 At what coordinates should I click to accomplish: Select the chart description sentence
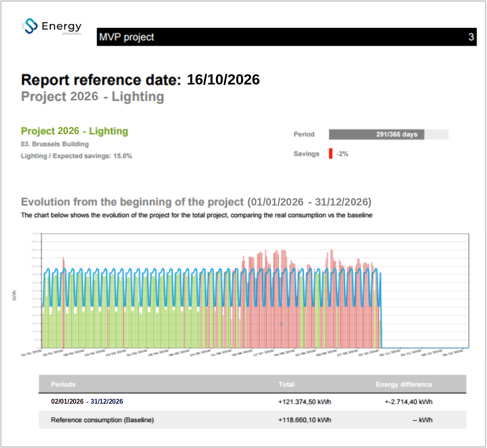pos(197,215)
